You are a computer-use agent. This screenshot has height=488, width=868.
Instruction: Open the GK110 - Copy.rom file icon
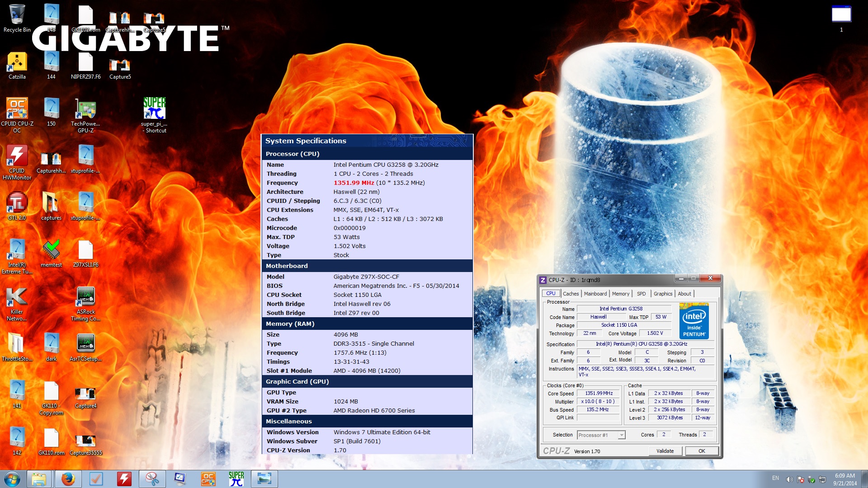pos(51,397)
